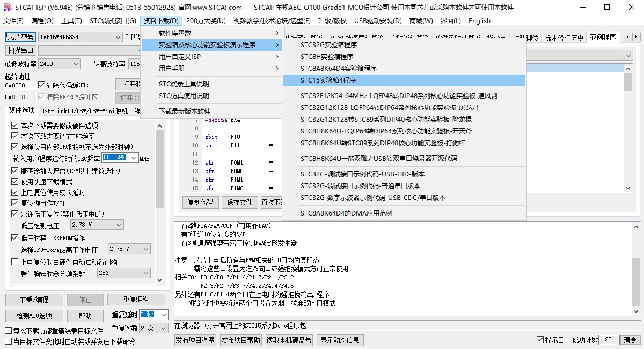Toggle 上电复位使用较长延时 checkbox
644x349 pixels.
click(15, 192)
